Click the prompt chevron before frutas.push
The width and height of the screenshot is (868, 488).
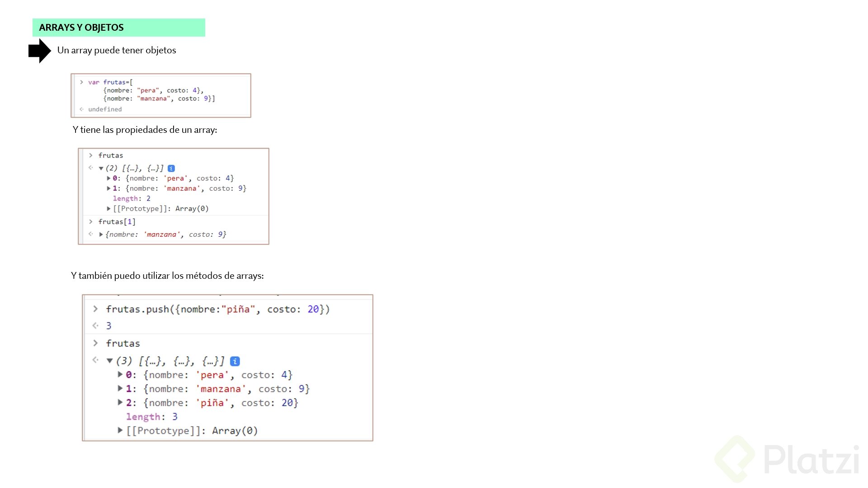[x=95, y=309]
